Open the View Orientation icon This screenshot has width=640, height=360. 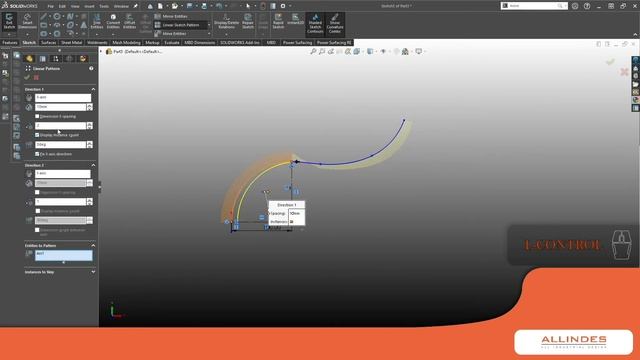pyautogui.click(x=357, y=51)
